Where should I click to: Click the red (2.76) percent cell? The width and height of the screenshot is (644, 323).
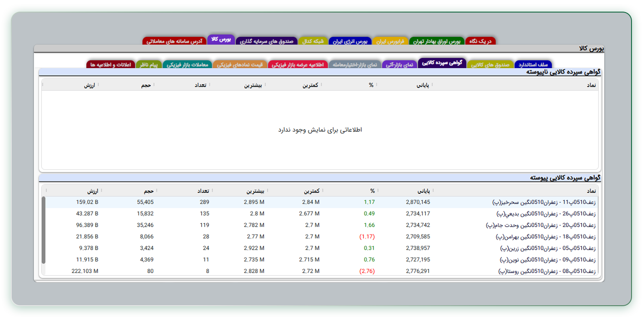(367, 271)
